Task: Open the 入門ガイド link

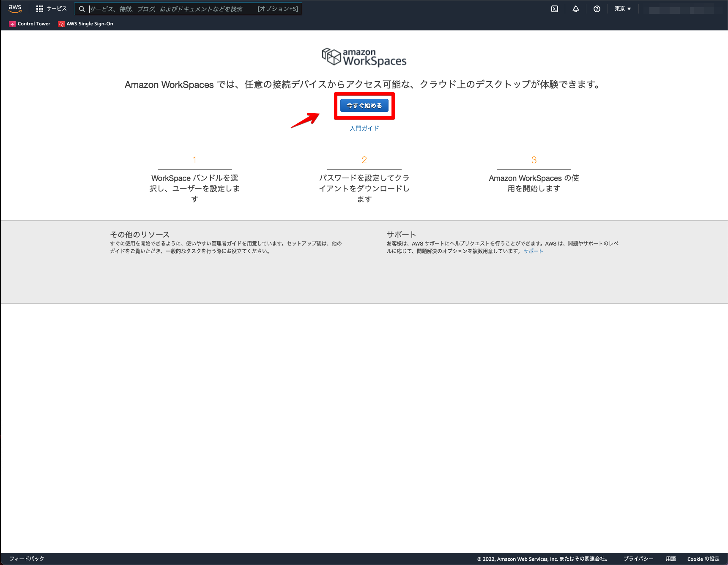Action: (x=364, y=128)
